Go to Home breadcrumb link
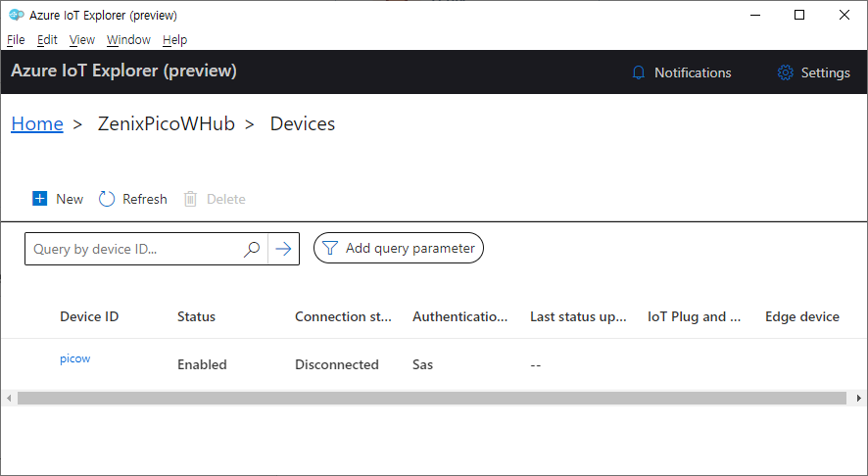Image resolution: width=868 pixels, height=476 pixels. point(37,123)
